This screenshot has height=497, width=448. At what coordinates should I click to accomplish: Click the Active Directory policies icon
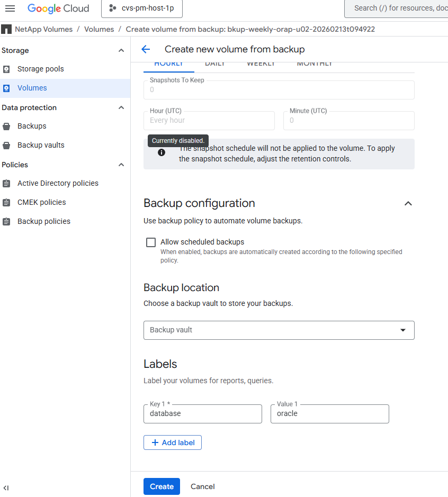[x=7, y=183]
